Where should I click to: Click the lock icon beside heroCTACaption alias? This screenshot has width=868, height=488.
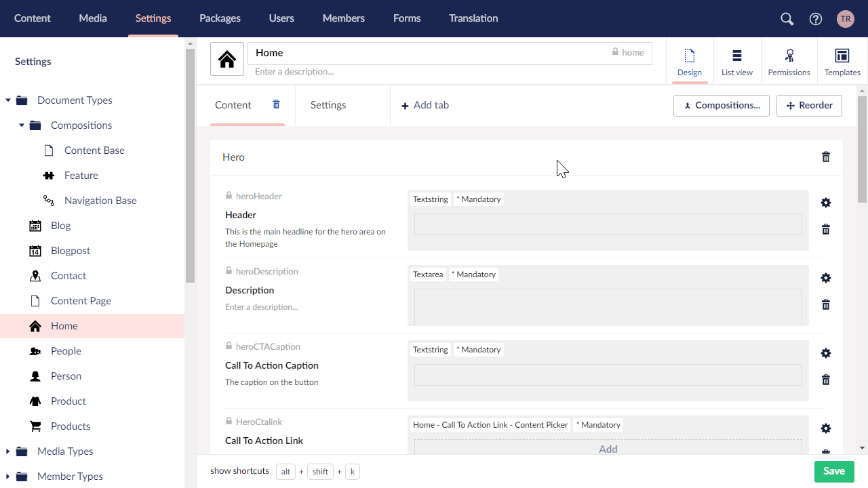click(x=229, y=346)
